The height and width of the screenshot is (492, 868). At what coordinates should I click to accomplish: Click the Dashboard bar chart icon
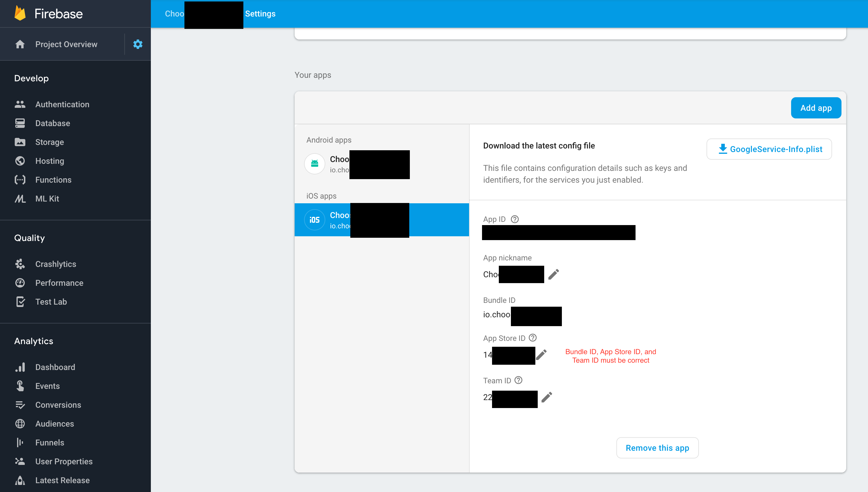point(20,367)
